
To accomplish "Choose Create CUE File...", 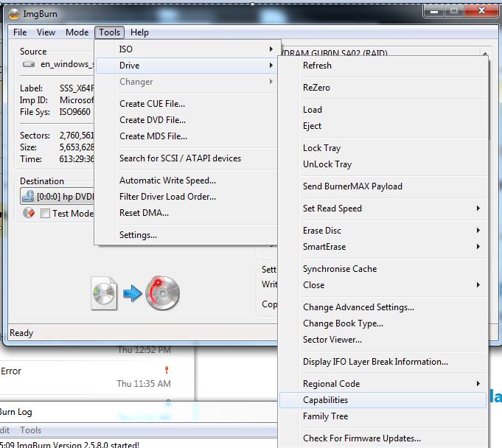I will coord(186,104).
